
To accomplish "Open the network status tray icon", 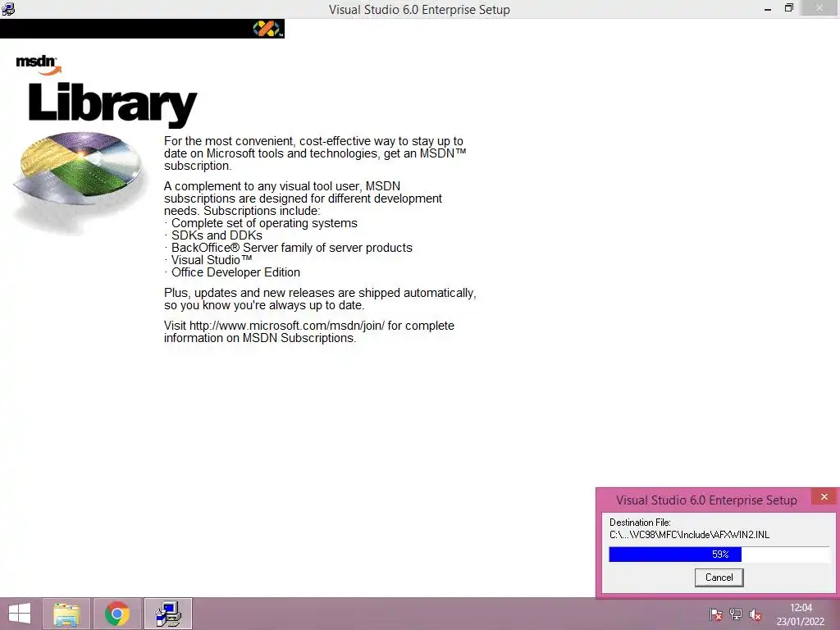I will pos(736,615).
